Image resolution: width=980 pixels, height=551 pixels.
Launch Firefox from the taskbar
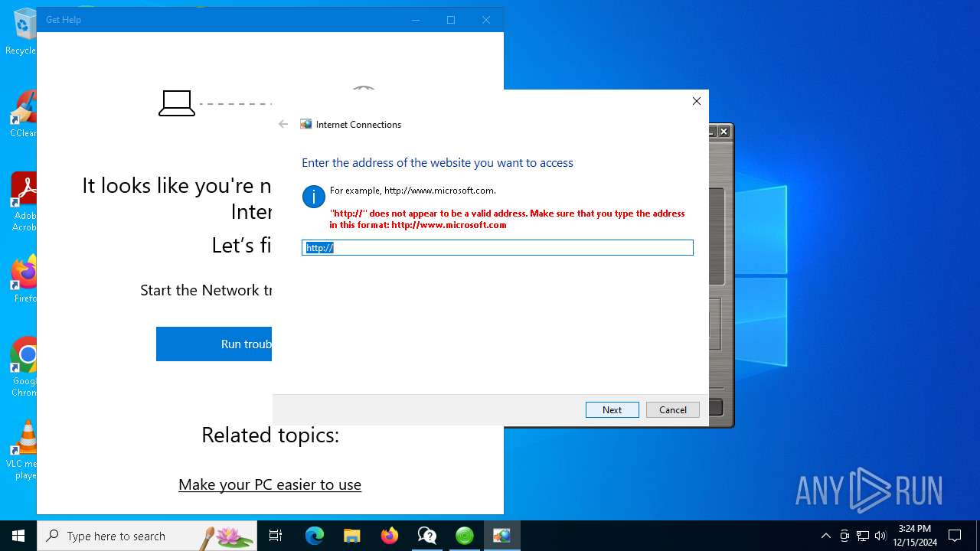(389, 536)
